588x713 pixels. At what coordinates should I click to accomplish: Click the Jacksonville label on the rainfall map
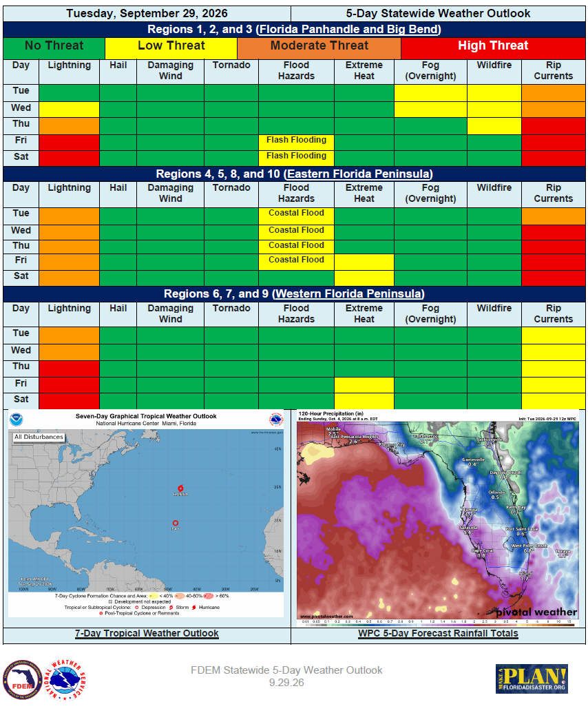coord(491,440)
